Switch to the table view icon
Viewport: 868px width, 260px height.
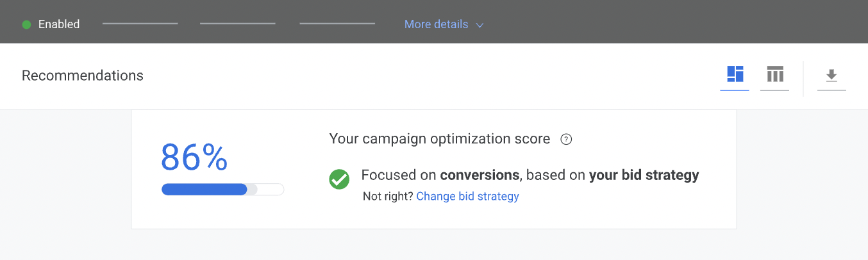775,75
